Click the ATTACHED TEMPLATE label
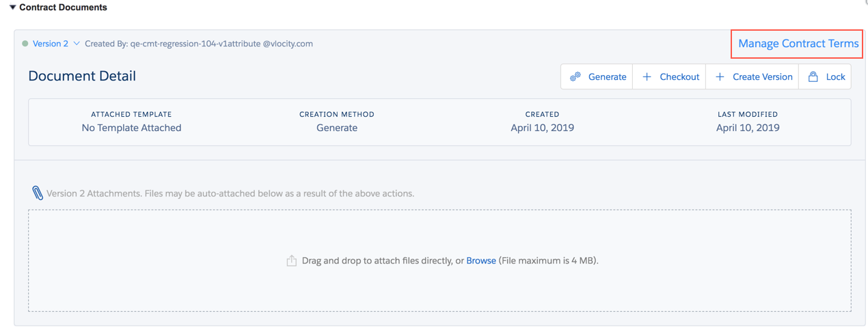This screenshot has width=868, height=329. click(131, 114)
